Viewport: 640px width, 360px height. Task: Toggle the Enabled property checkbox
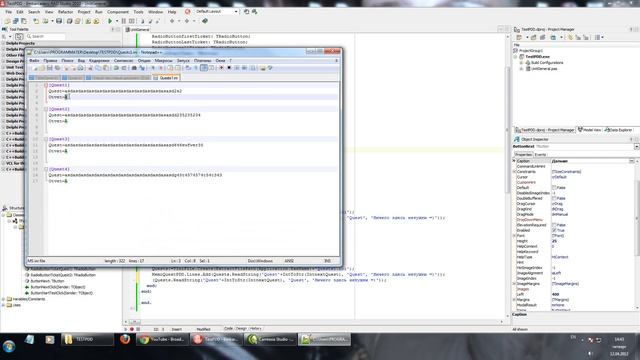(554, 230)
